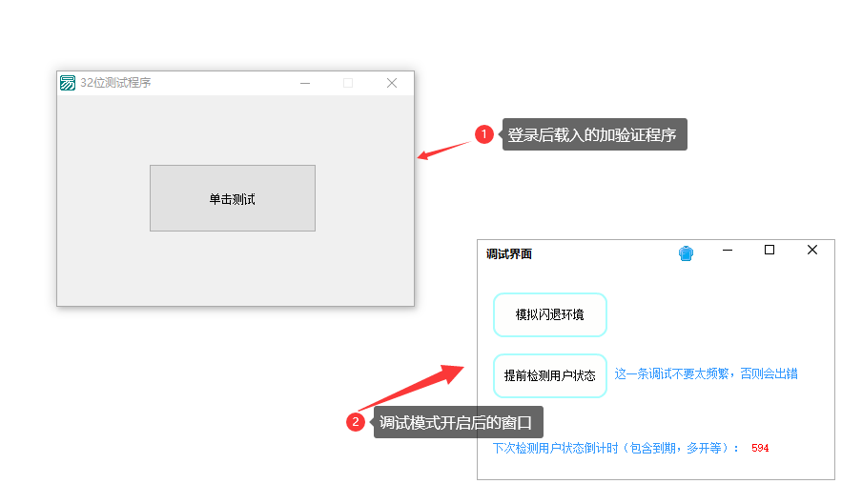
Task: Click the 模拟闪退环境 button
Action: [x=550, y=314]
